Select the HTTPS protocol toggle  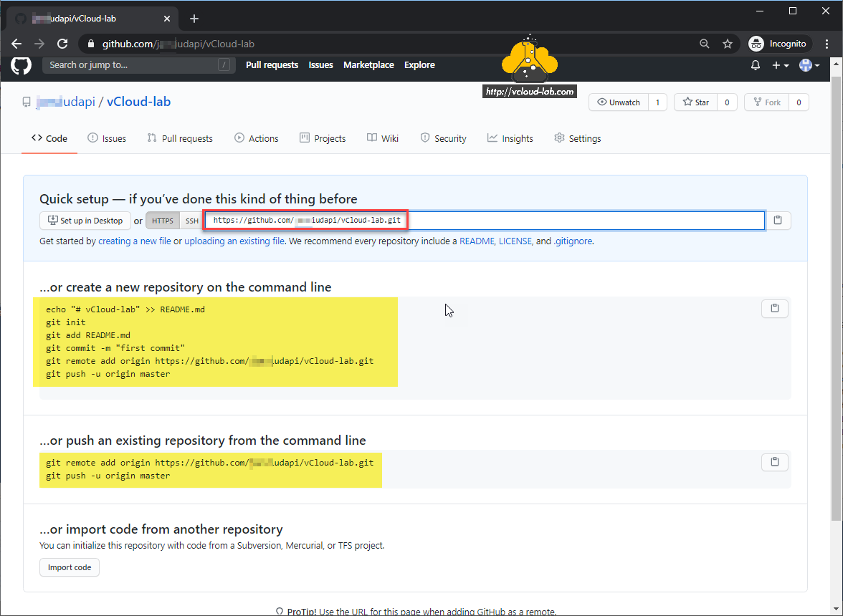click(x=162, y=221)
